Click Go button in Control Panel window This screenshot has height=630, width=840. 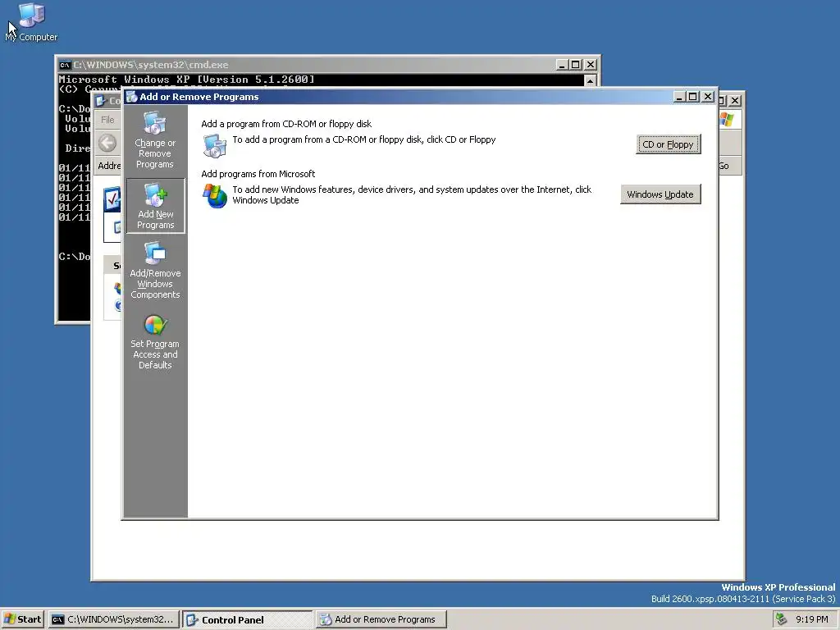(x=724, y=166)
